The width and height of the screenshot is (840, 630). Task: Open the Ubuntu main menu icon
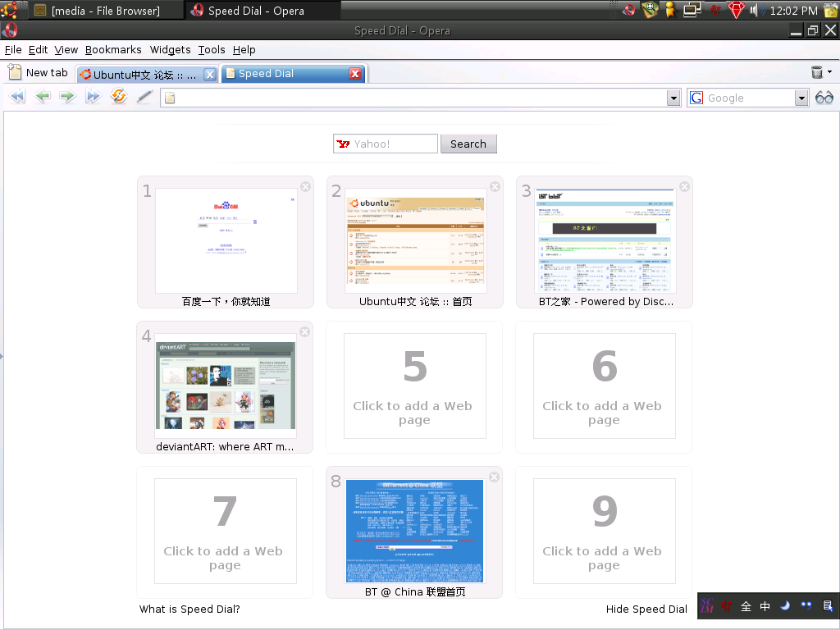8,10
